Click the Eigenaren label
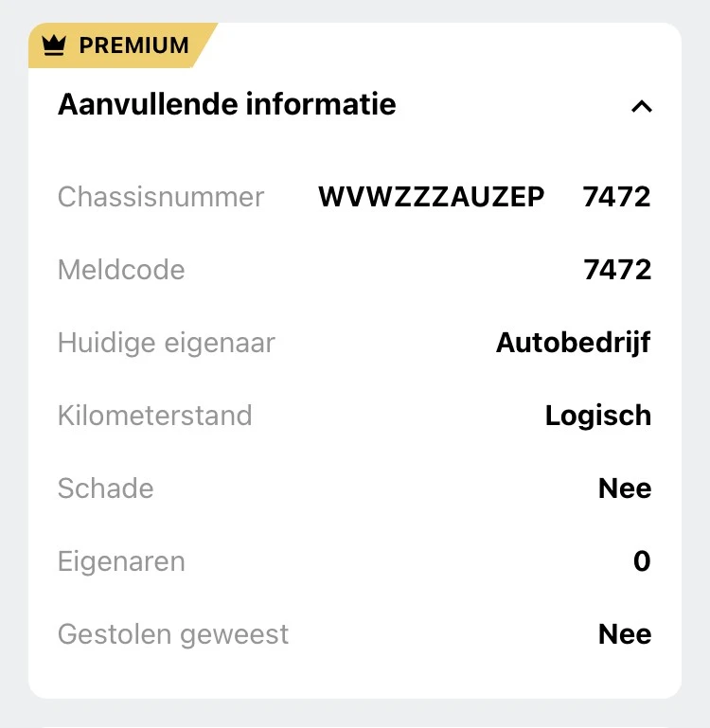The width and height of the screenshot is (710, 728). click(x=121, y=561)
